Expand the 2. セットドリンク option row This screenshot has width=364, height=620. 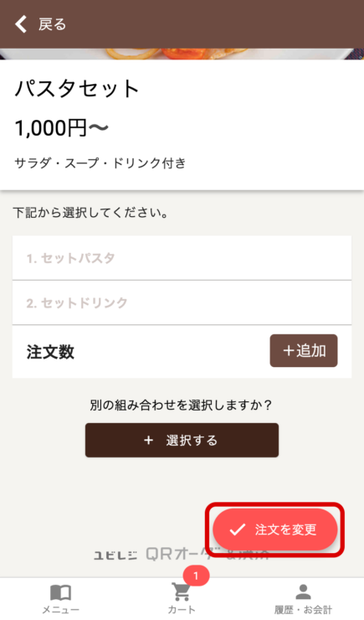tap(182, 302)
